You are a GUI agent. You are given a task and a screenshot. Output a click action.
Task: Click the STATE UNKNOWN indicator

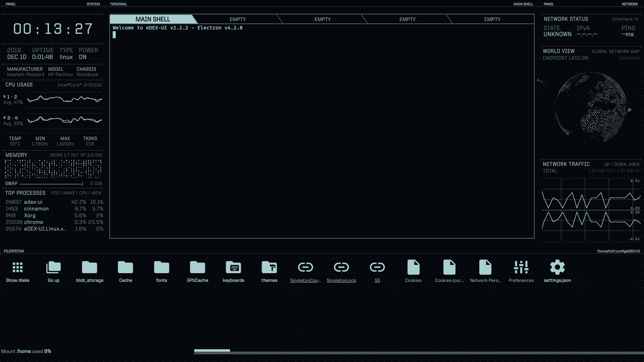[x=557, y=31]
